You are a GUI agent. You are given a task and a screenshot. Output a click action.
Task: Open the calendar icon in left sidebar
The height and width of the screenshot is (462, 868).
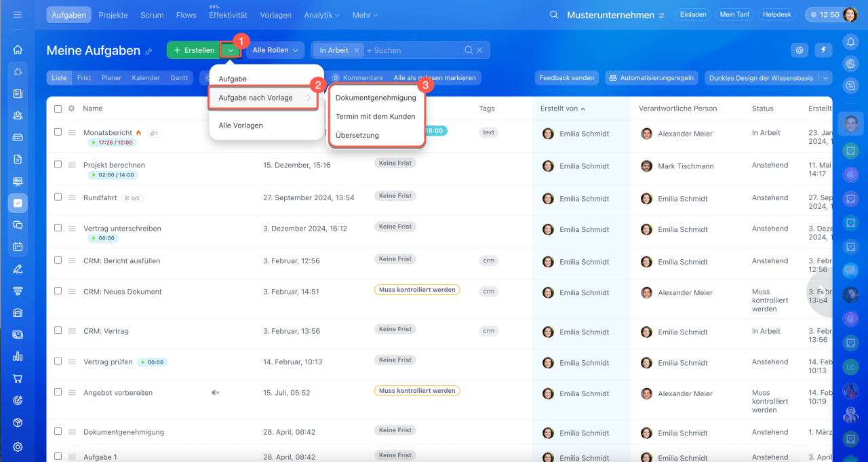pos(18,246)
